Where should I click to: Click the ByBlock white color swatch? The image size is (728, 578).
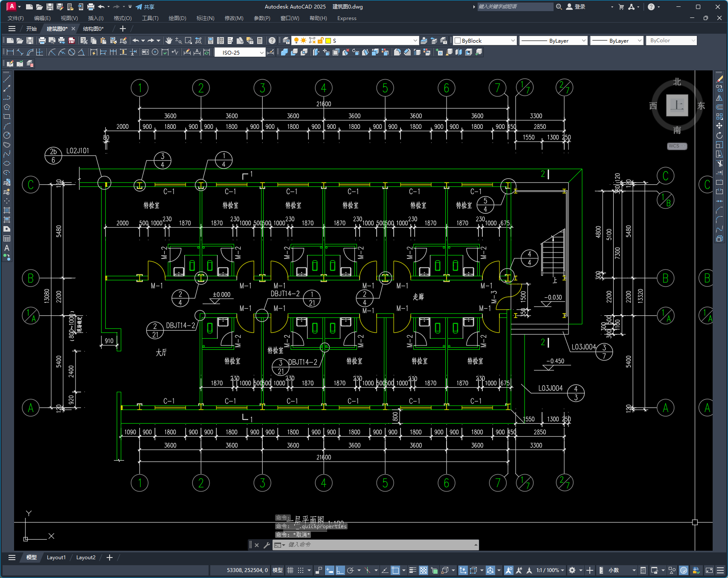(458, 41)
